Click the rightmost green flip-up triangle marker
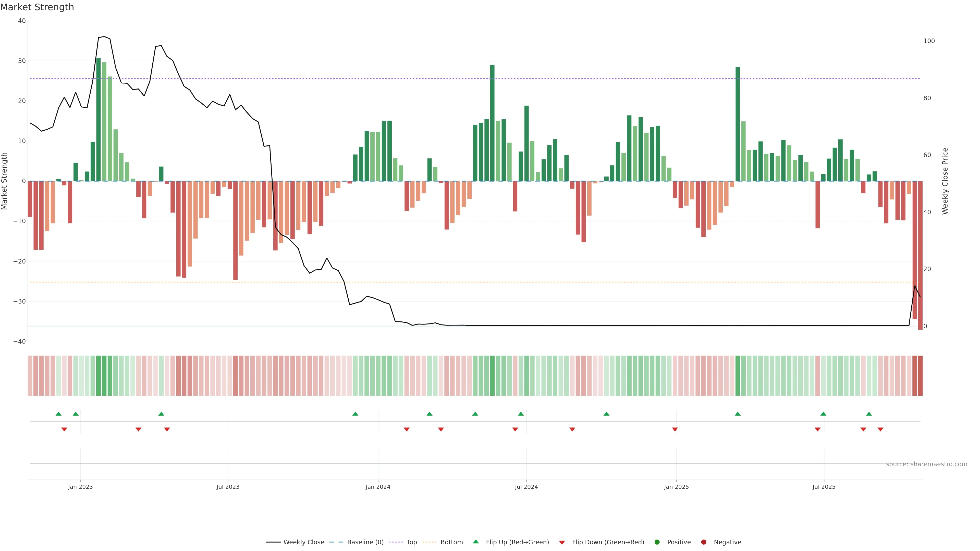Image resolution: width=980 pixels, height=551 pixels. pos(869,414)
